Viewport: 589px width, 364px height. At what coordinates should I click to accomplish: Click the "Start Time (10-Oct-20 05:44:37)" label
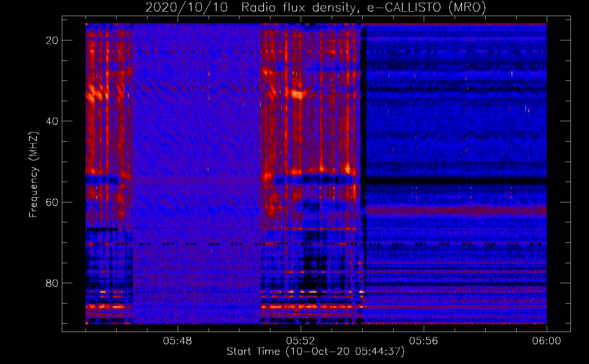(x=316, y=352)
